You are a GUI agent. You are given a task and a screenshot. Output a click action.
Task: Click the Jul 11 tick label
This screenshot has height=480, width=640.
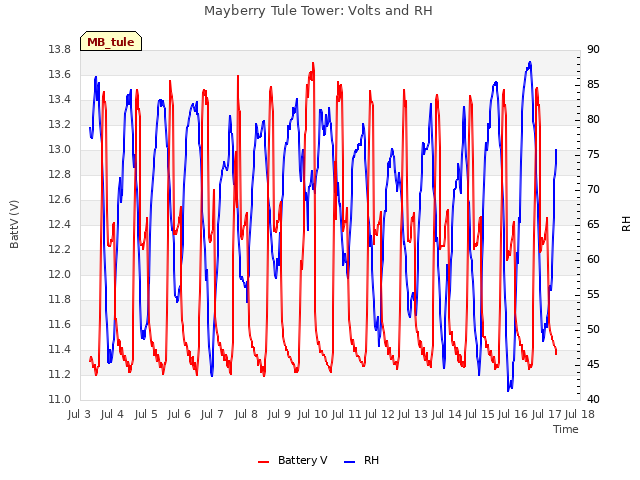(346, 414)
